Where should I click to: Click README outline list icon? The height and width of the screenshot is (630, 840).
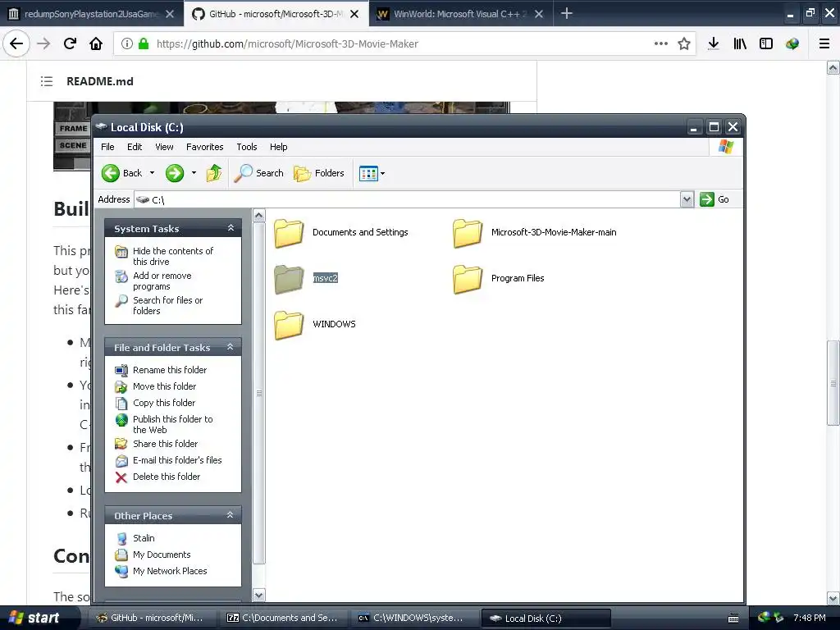point(47,81)
